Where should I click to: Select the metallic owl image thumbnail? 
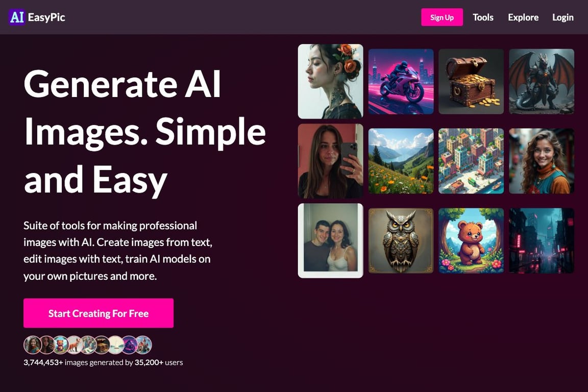tap(401, 240)
